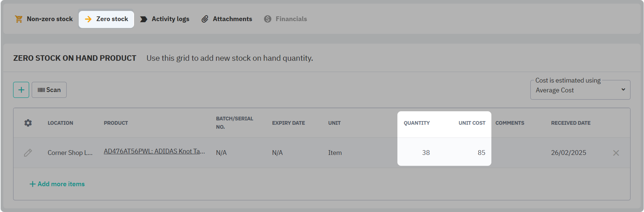Open the Average Cost dropdown
644x212 pixels.
(580, 90)
